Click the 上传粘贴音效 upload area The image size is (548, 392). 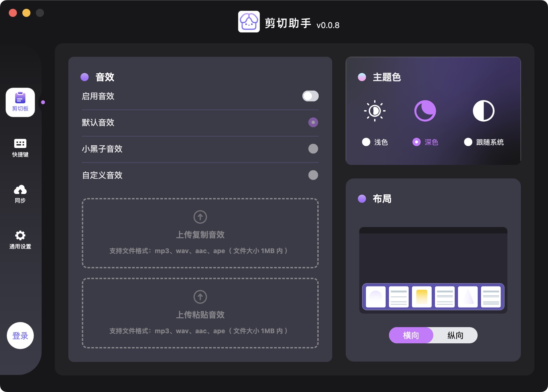[200, 313]
